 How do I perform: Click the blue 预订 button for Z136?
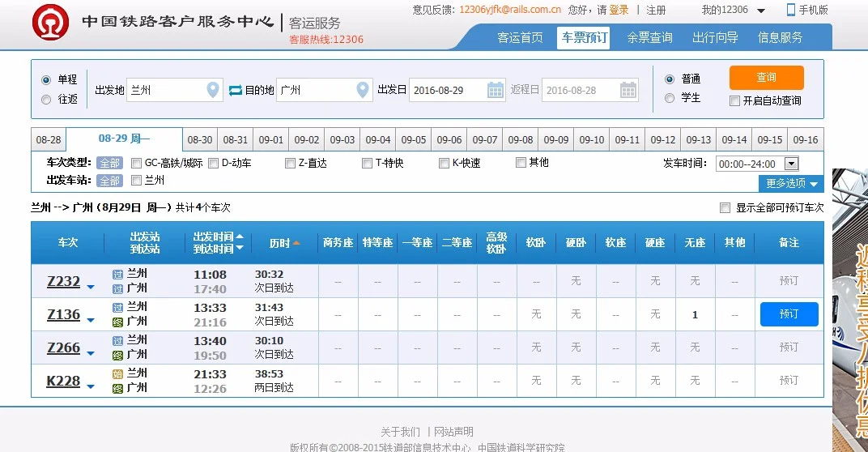click(789, 314)
